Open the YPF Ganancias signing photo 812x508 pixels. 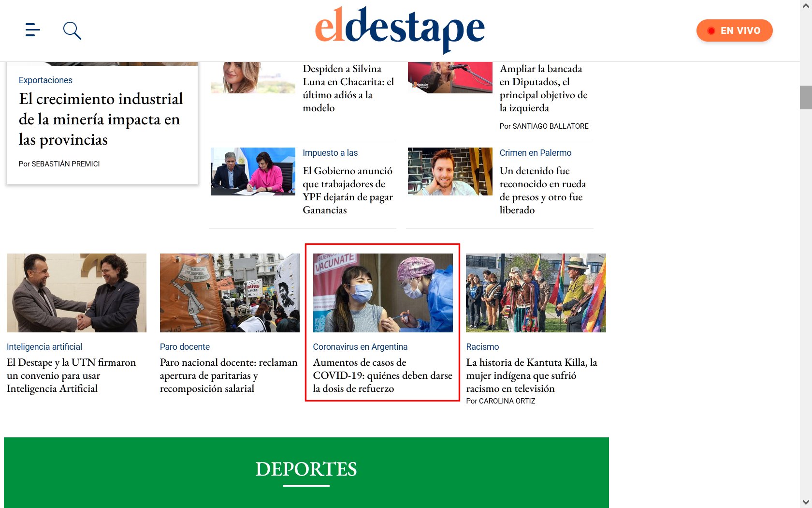253,171
